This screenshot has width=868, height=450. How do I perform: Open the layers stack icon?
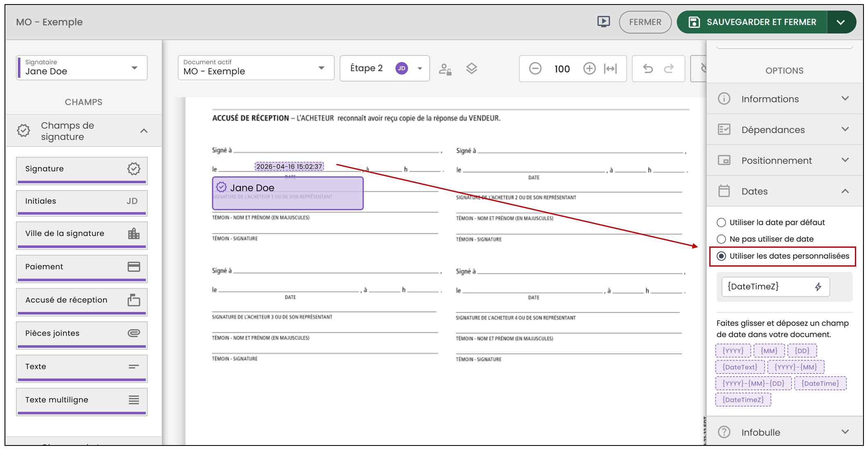click(x=472, y=68)
